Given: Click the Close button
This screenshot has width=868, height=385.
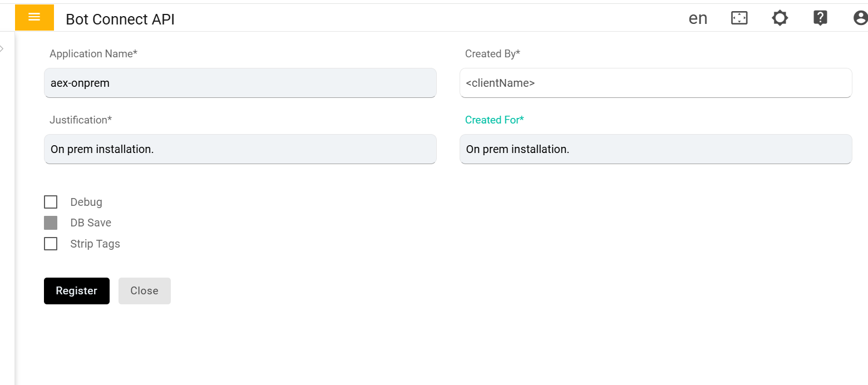Looking at the screenshot, I should [x=144, y=291].
